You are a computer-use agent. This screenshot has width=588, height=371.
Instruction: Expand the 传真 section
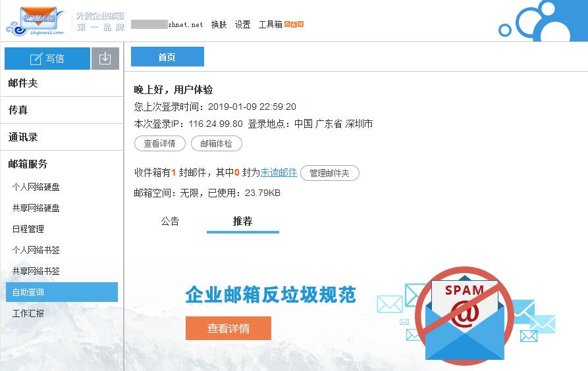point(18,110)
